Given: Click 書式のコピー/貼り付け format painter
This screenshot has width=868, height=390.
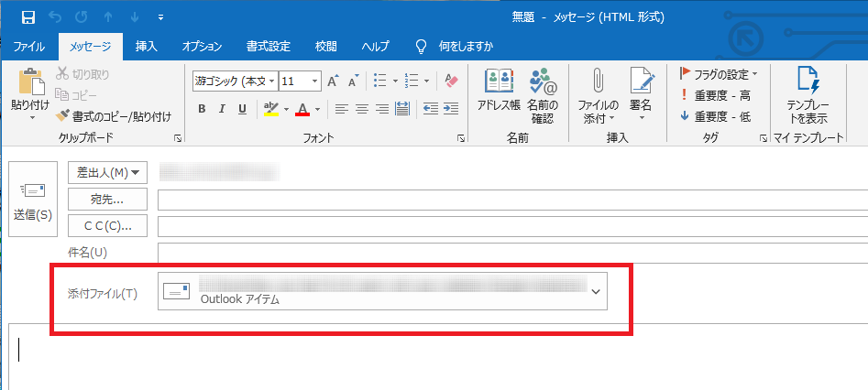Looking at the screenshot, I should coord(114,116).
